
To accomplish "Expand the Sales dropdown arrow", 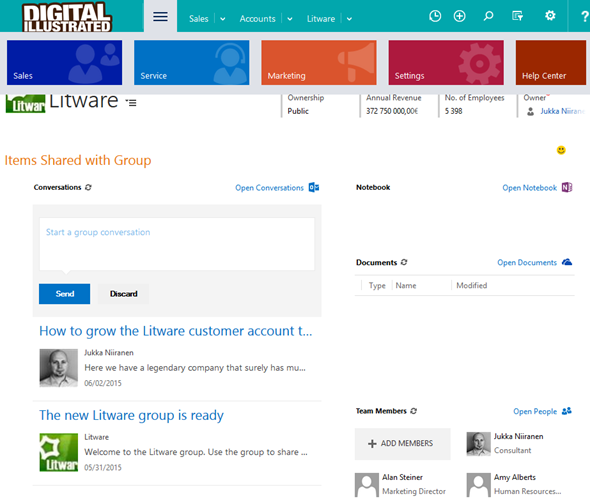I will pyautogui.click(x=223, y=19).
